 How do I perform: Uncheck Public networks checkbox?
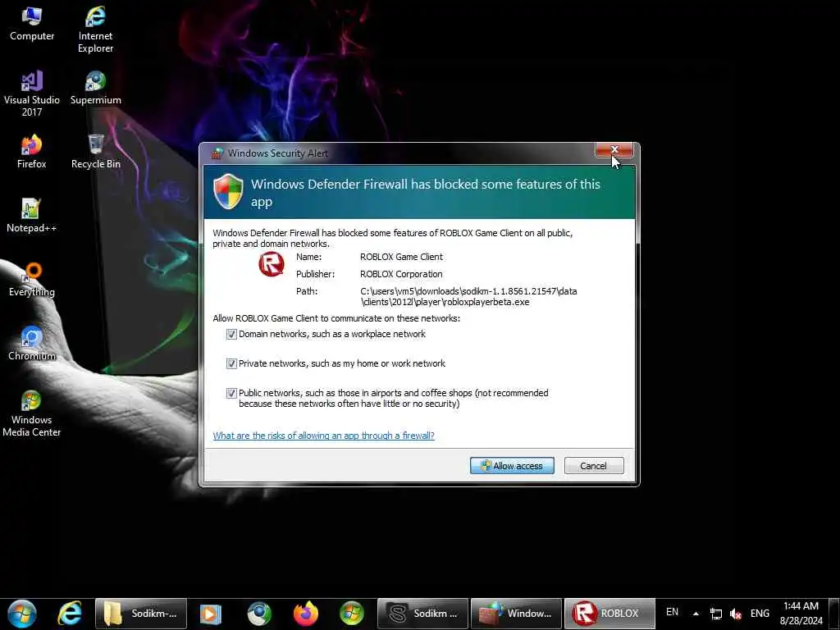231,393
